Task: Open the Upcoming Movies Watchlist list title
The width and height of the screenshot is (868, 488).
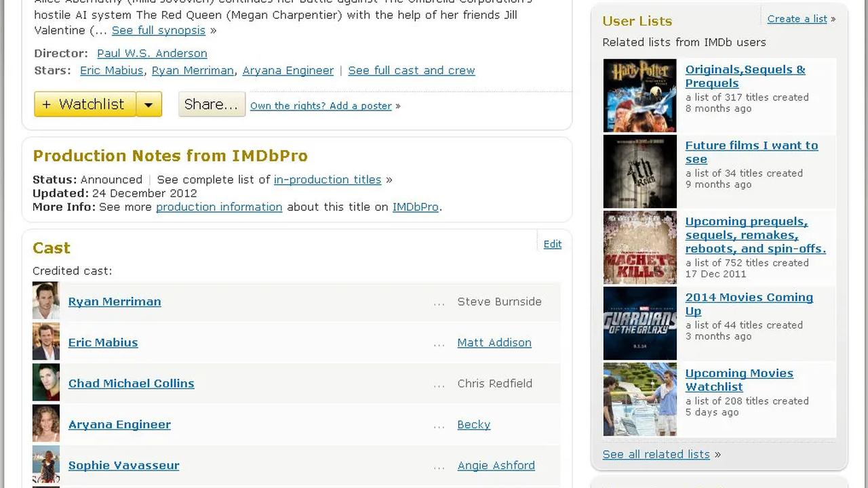Action: pyautogui.click(x=739, y=380)
